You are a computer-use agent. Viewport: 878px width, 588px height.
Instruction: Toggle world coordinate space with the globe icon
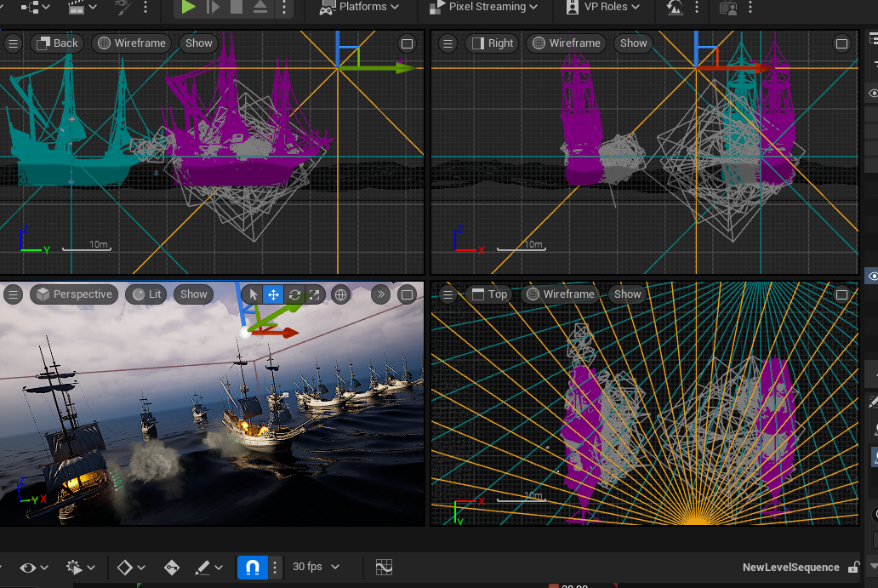(340, 294)
